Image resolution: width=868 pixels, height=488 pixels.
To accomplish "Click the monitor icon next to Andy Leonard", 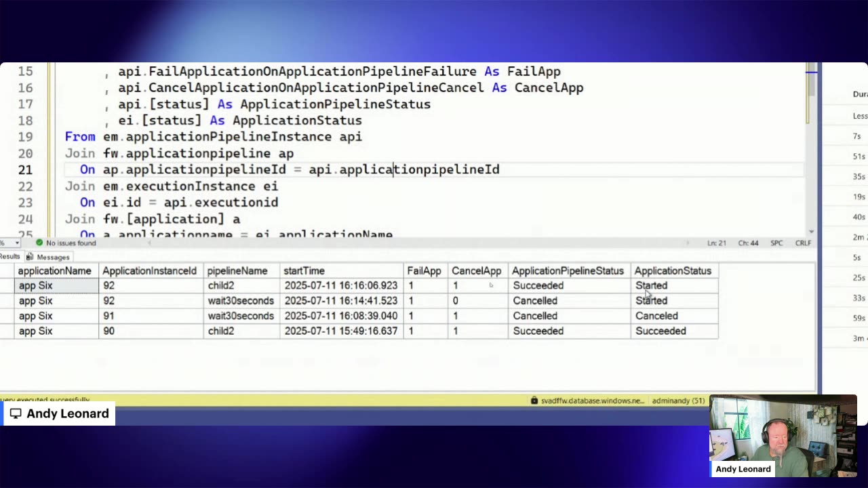I will (16, 413).
